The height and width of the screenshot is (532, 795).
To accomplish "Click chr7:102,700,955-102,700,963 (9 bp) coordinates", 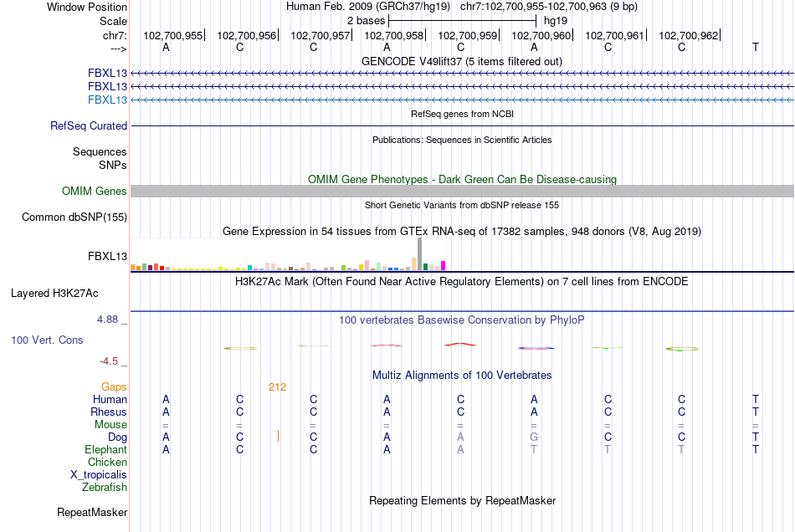I will coord(549,7).
